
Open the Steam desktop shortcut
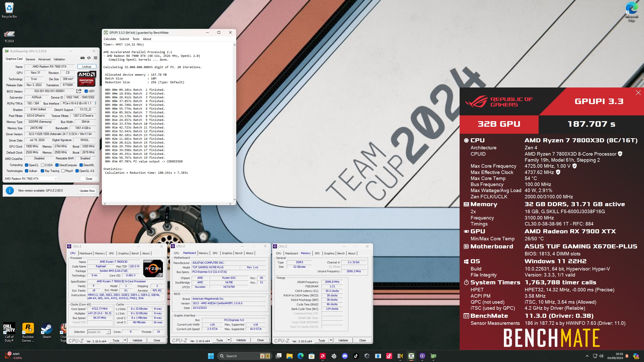click(47, 331)
